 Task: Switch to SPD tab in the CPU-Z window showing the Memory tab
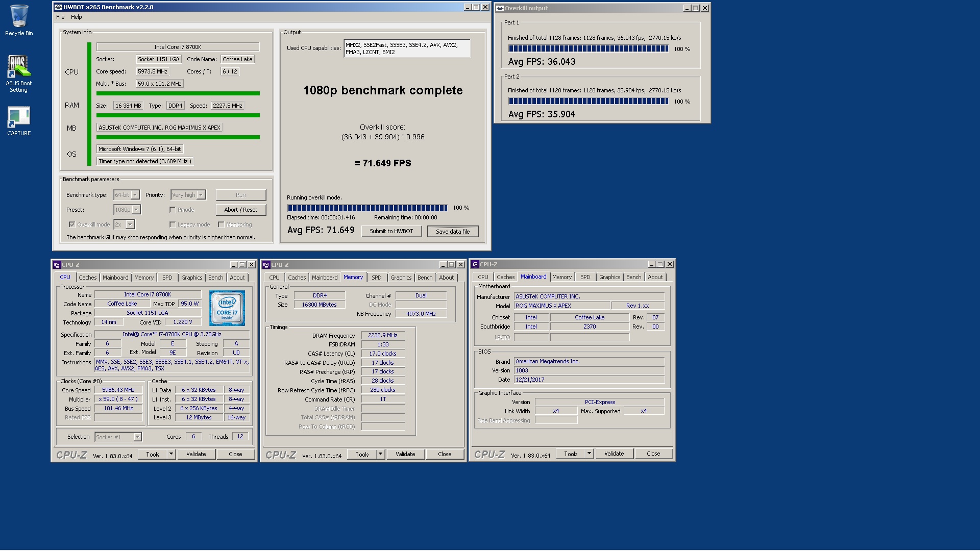[377, 278]
